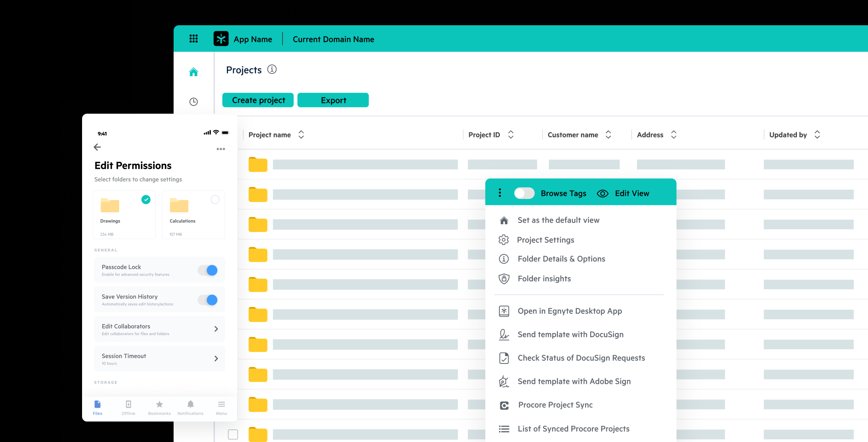Tap the Menu hamburger icon in mobile bar

point(221,404)
